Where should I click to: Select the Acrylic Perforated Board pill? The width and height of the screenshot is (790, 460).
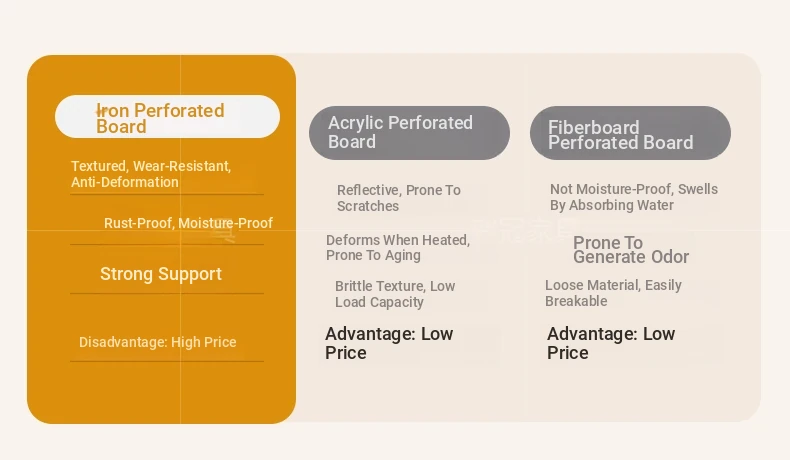[x=409, y=133]
